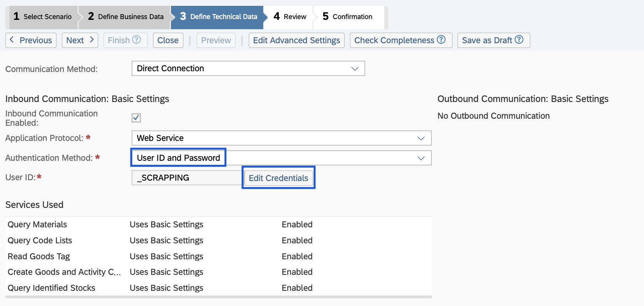Click the Close button
The width and height of the screenshot is (644, 306).
pos(168,40)
